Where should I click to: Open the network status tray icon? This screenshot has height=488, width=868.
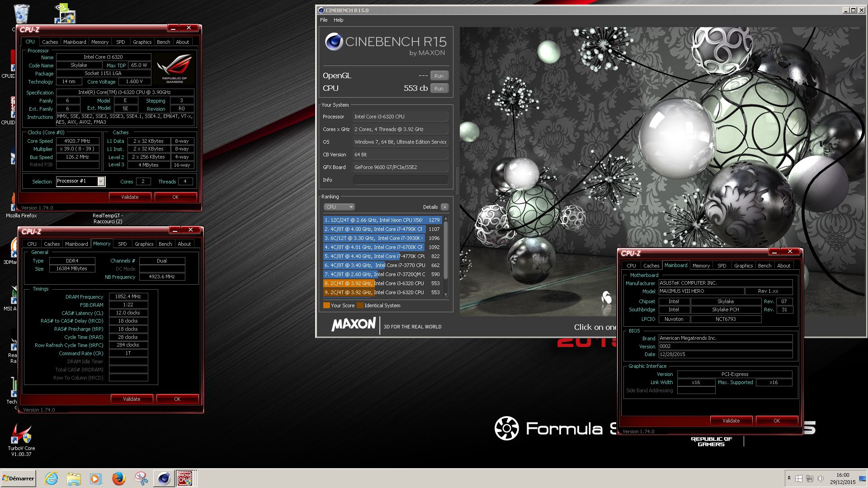[810, 479]
